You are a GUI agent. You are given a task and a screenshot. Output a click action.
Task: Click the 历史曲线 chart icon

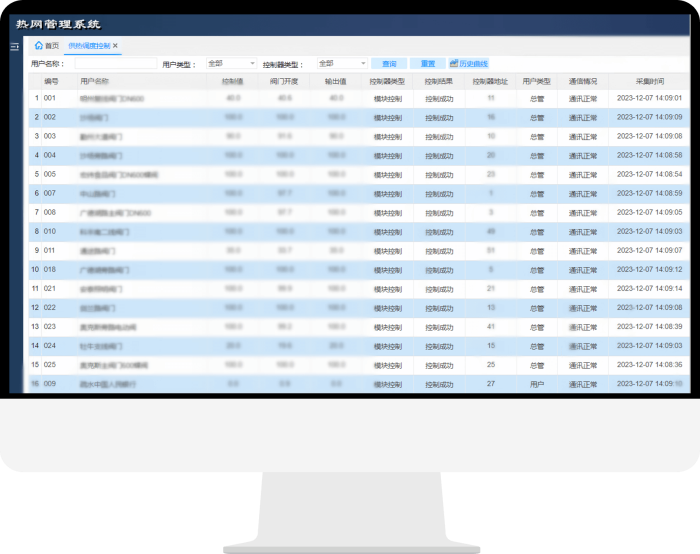coord(454,64)
